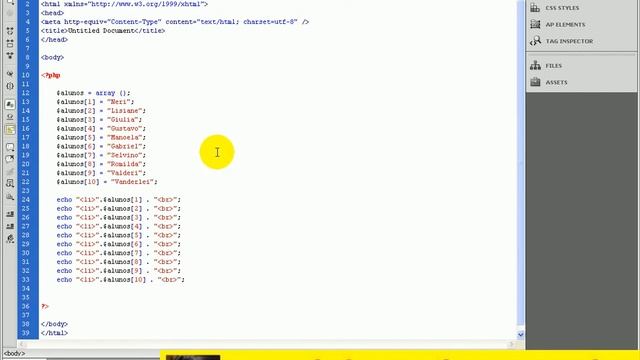Click the echo keyword on line 24
This screenshot has width=640, height=360.
tap(64, 200)
